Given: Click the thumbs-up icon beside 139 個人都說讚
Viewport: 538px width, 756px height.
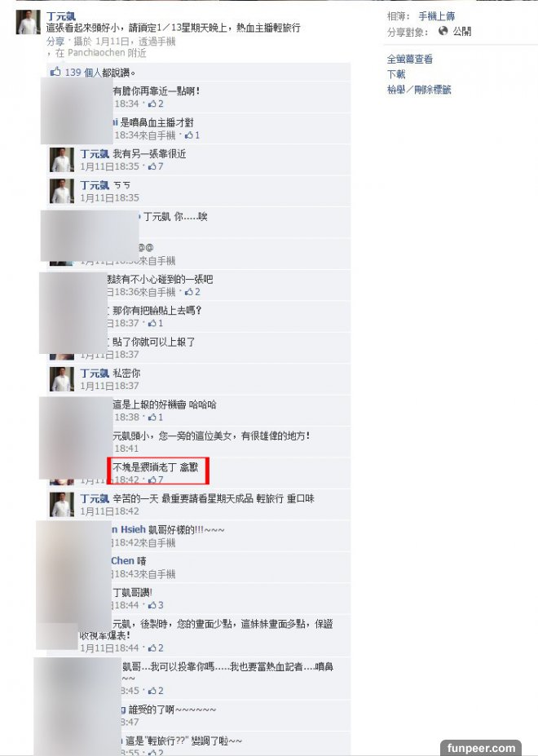Looking at the screenshot, I should (x=55, y=72).
